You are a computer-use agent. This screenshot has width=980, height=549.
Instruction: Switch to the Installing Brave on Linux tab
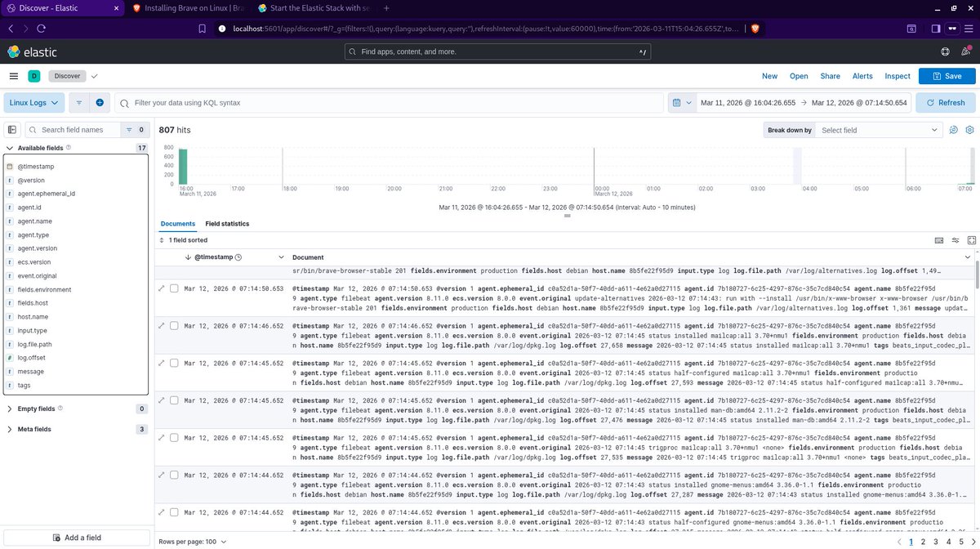tap(188, 7)
